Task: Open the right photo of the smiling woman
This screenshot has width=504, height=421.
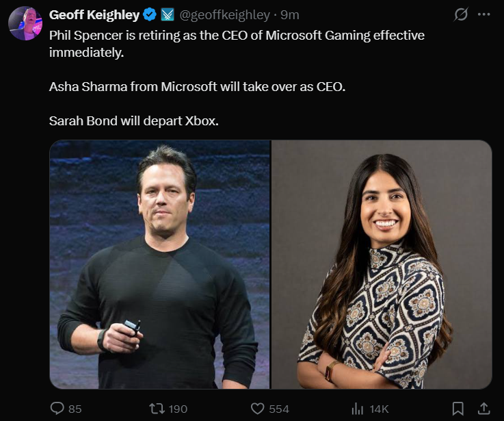Action: pyautogui.click(x=382, y=265)
